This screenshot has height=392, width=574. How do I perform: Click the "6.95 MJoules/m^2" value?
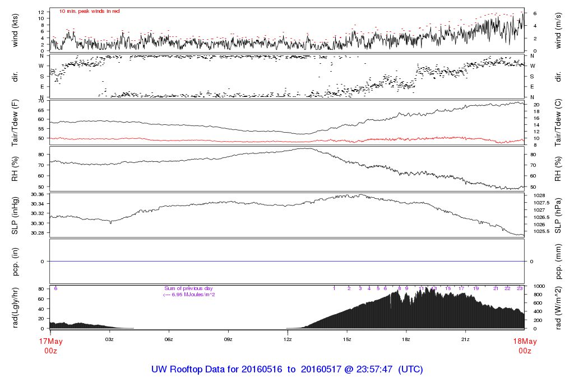point(193,295)
